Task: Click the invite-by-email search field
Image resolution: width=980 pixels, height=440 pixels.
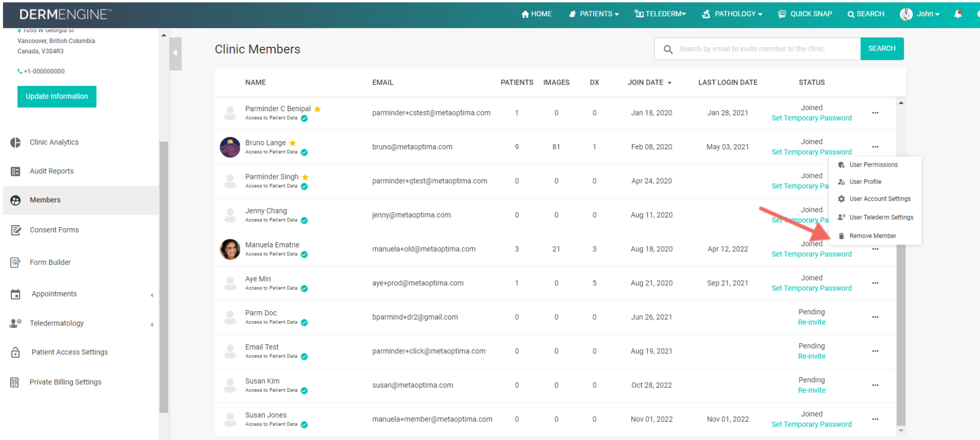Action: [758, 49]
